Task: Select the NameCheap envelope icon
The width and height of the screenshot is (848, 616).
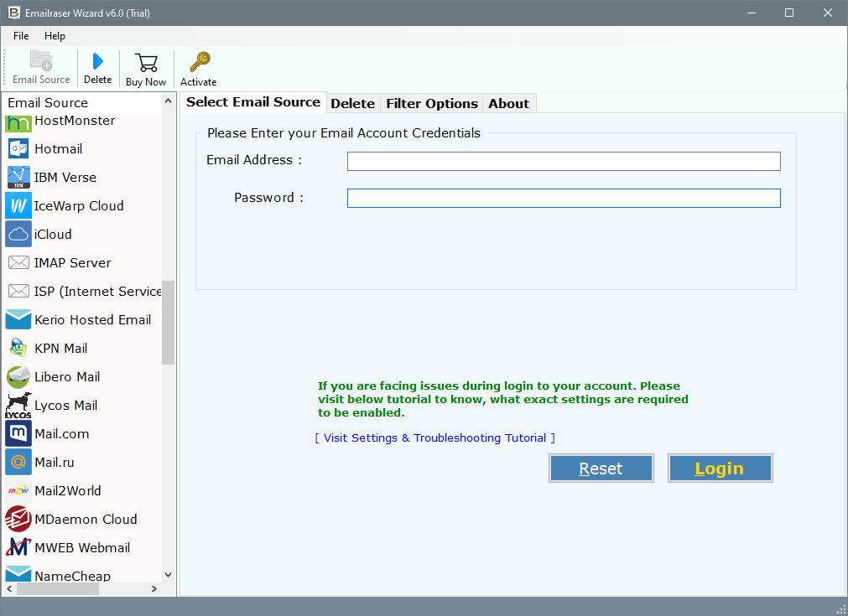Action: (18, 573)
